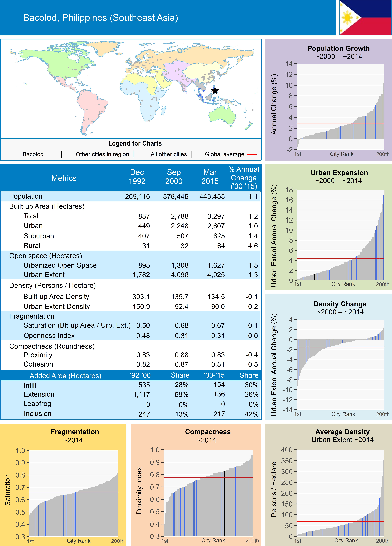Click the Mar 2015 column header

(x=210, y=177)
